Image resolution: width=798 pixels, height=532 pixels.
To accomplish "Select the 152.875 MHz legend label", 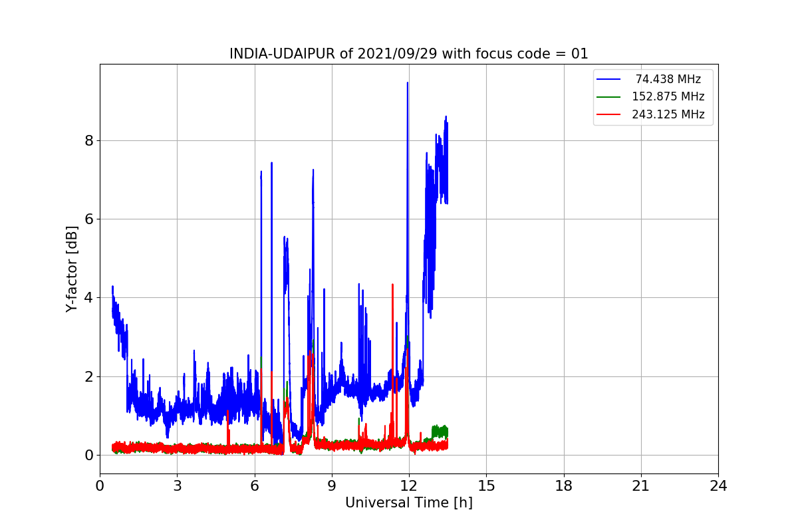I will point(668,96).
